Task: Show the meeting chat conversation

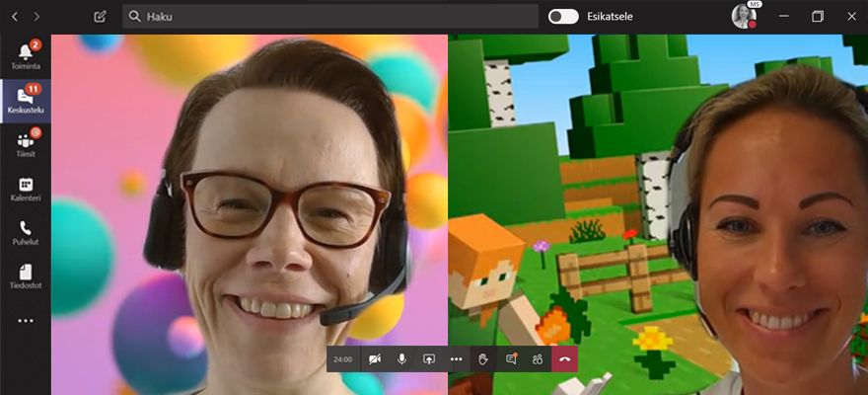Action: [511, 359]
